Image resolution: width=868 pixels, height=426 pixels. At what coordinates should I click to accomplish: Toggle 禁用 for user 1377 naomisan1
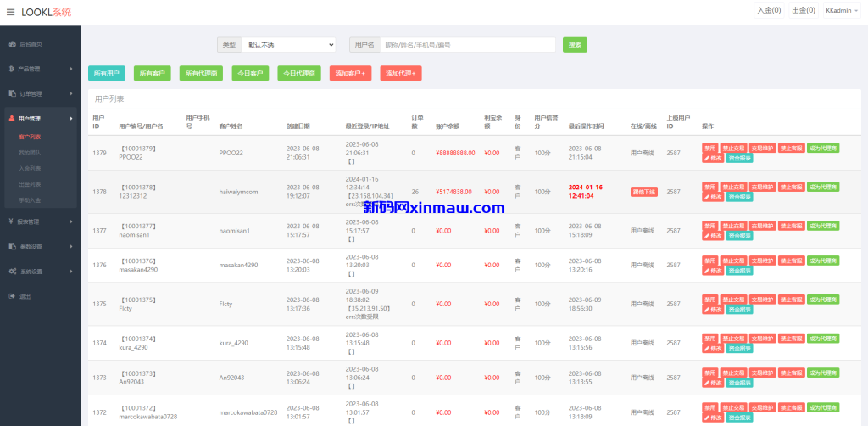point(709,226)
